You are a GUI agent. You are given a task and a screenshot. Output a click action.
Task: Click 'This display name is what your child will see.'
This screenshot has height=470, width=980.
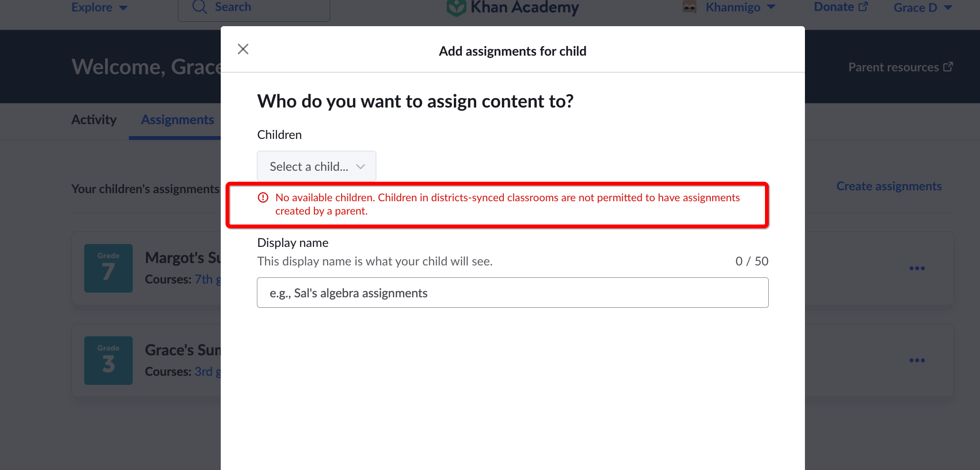375,261
